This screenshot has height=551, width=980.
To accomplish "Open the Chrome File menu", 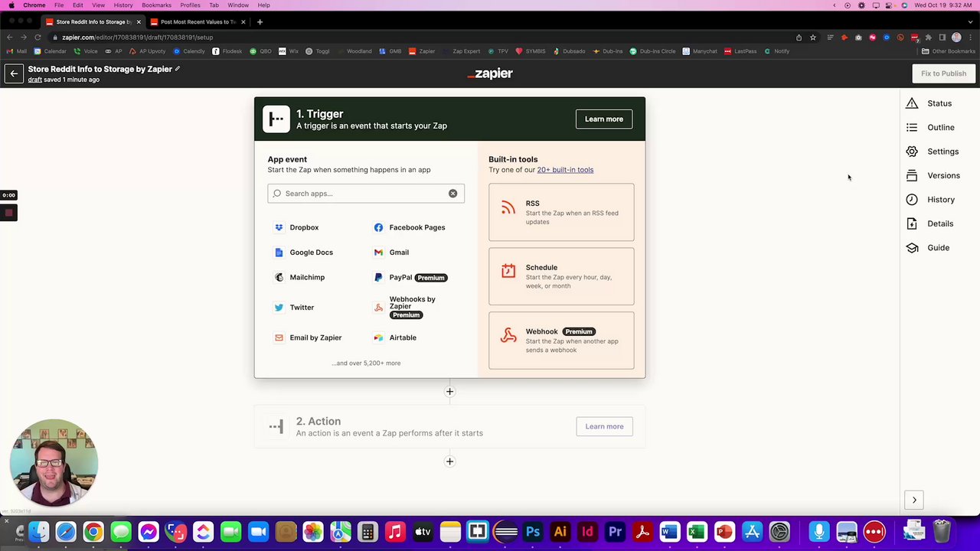I will [x=59, y=5].
